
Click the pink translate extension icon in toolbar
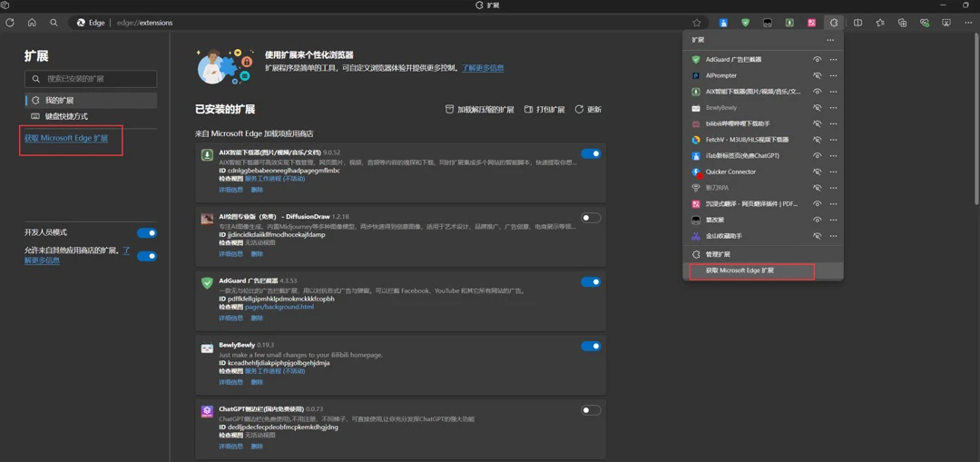click(x=811, y=23)
